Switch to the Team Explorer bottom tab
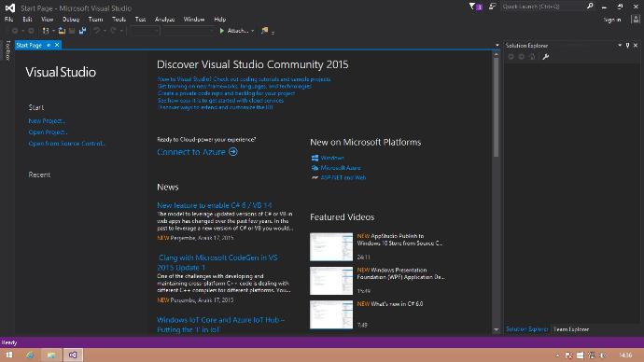Viewport: 644px width, 362px height. pos(571,329)
